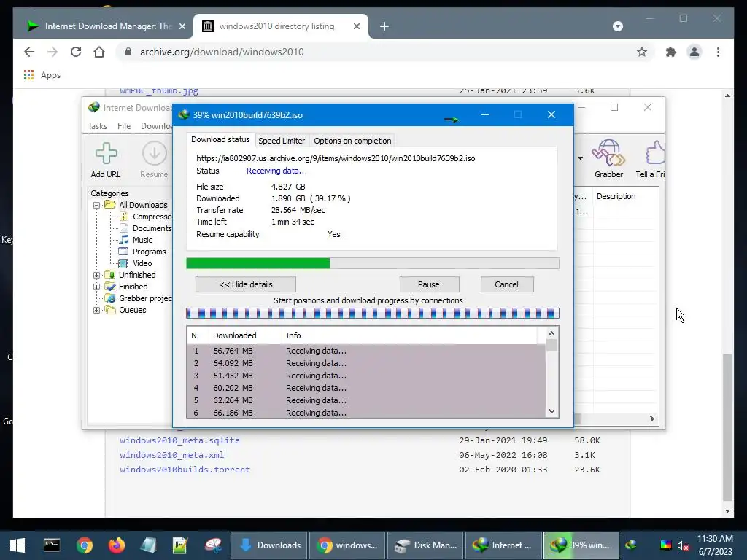This screenshot has width=747, height=560.
Task: Open the Chrome profile avatar icon
Action: coord(694,52)
